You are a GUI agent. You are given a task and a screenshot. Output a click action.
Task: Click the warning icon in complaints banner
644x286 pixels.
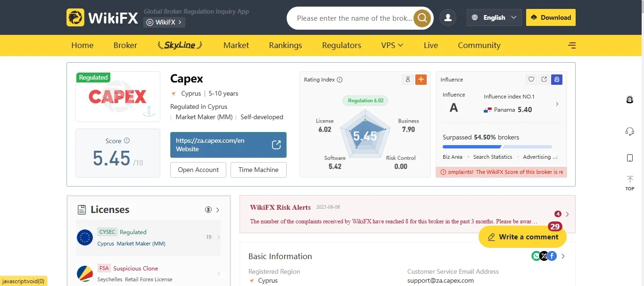coord(443,172)
